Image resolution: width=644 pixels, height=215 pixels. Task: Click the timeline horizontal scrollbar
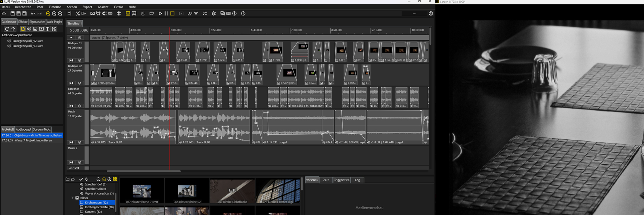144,171
